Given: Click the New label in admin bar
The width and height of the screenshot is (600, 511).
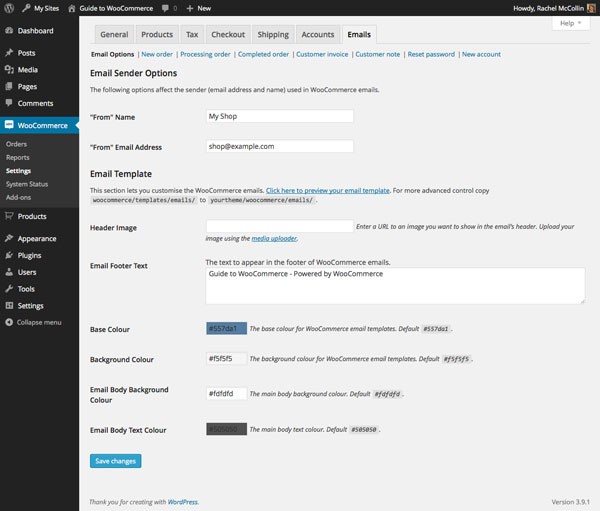Looking at the screenshot, I should click(204, 8).
